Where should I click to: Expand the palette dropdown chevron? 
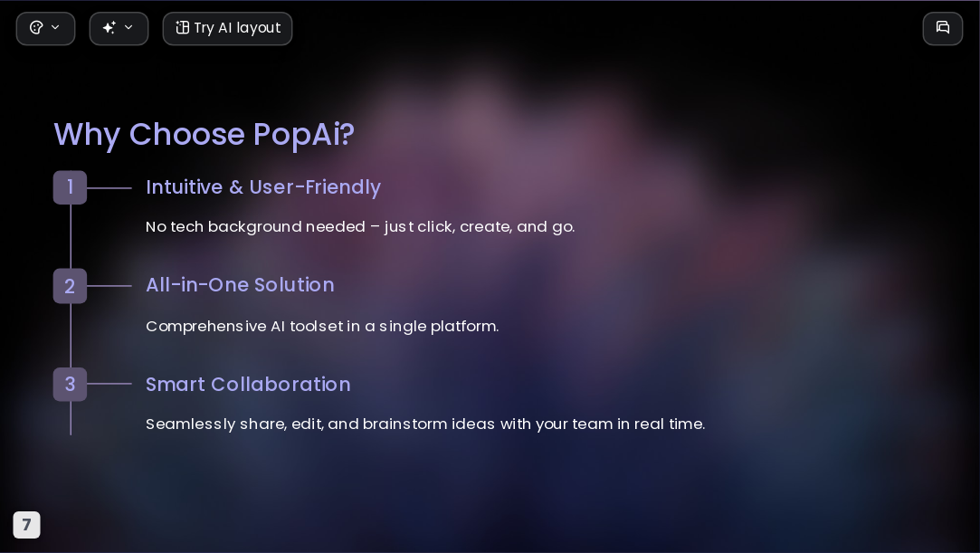point(55,27)
